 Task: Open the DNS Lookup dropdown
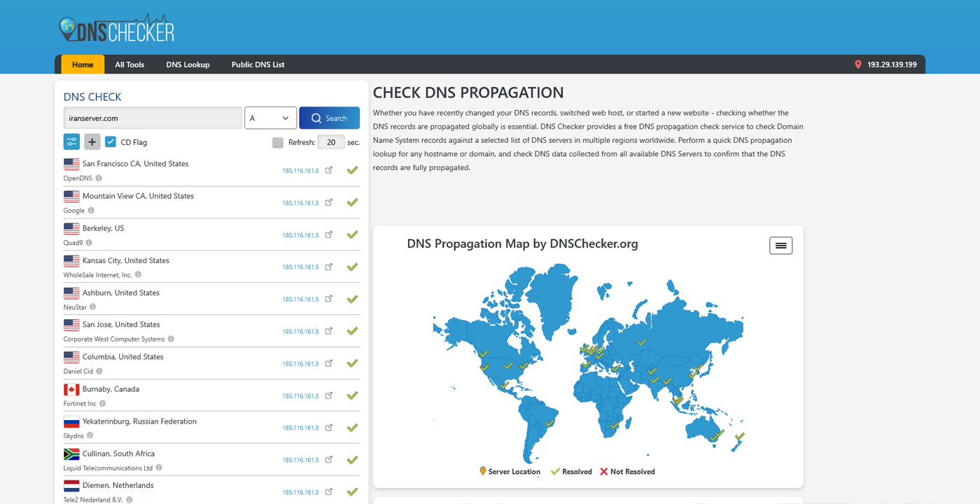coord(188,64)
